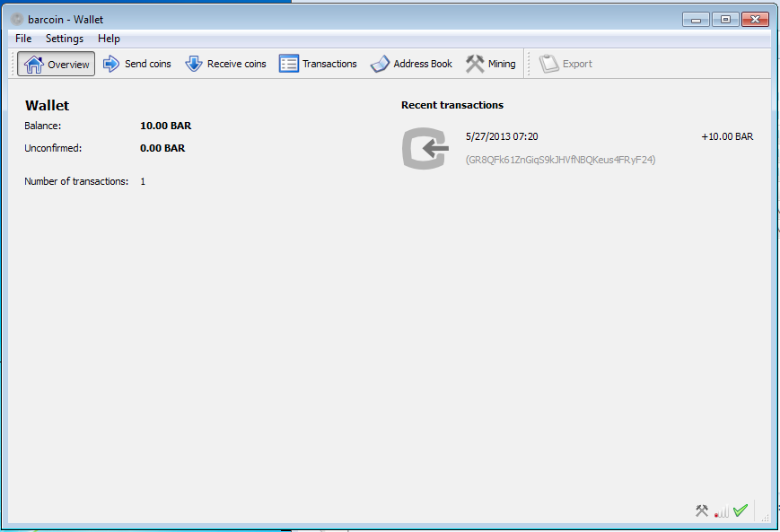Click the +10.00 BAR transaction amount
The height and width of the screenshot is (532, 780).
pos(727,136)
